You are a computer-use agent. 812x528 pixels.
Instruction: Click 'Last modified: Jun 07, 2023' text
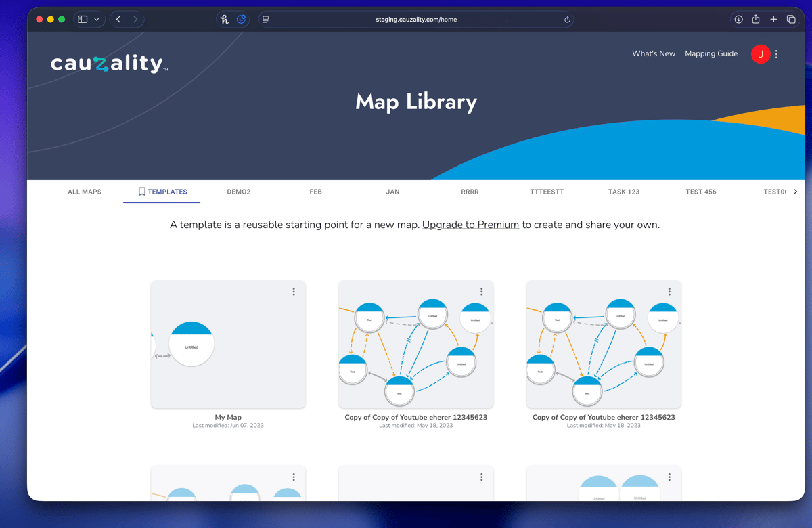228,426
